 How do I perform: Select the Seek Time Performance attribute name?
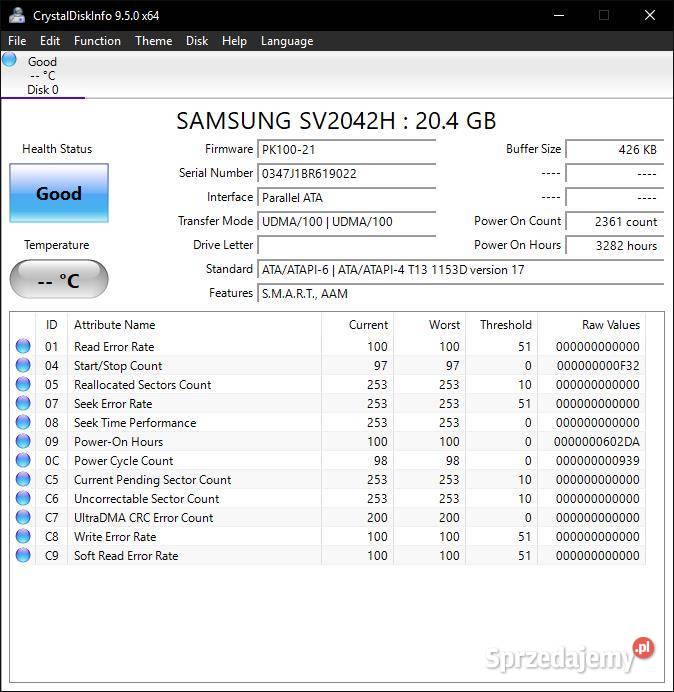coord(135,423)
